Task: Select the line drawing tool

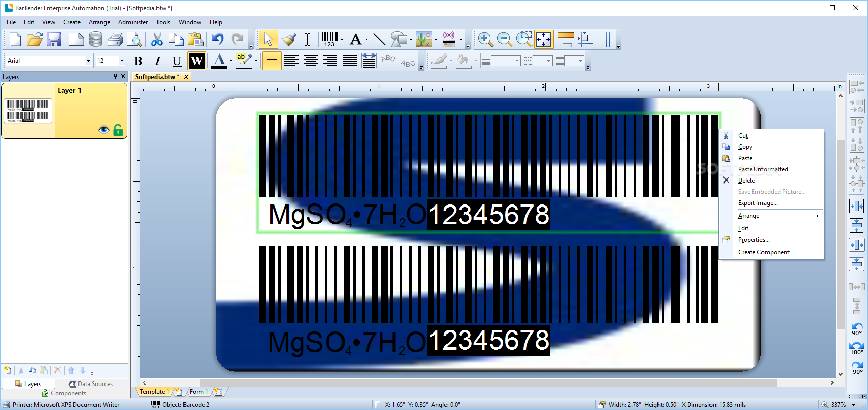Action: point(379,39)
